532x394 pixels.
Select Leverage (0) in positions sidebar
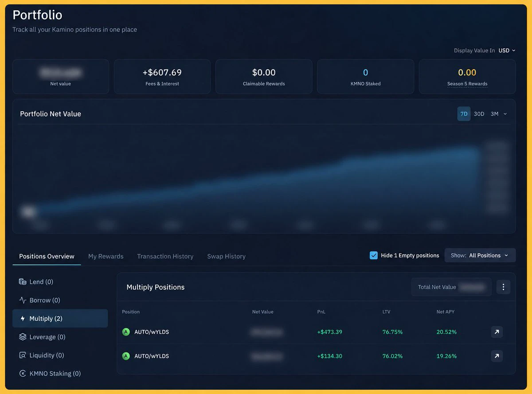(60, 337)
